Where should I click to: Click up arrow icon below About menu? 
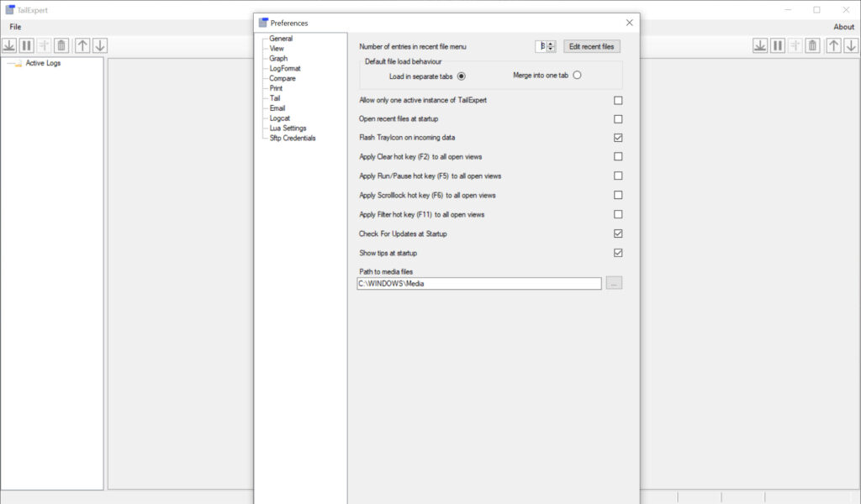pos(833,45)
